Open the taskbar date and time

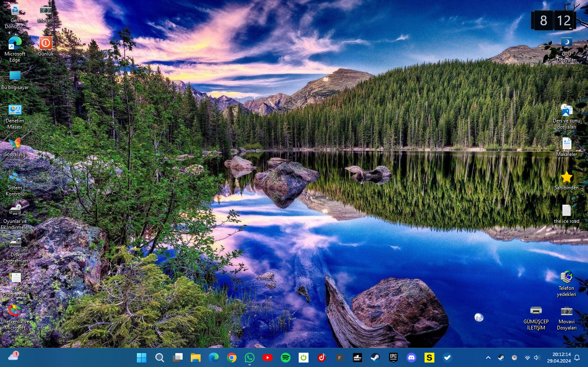pyautogui.click(x=559, y=358)
